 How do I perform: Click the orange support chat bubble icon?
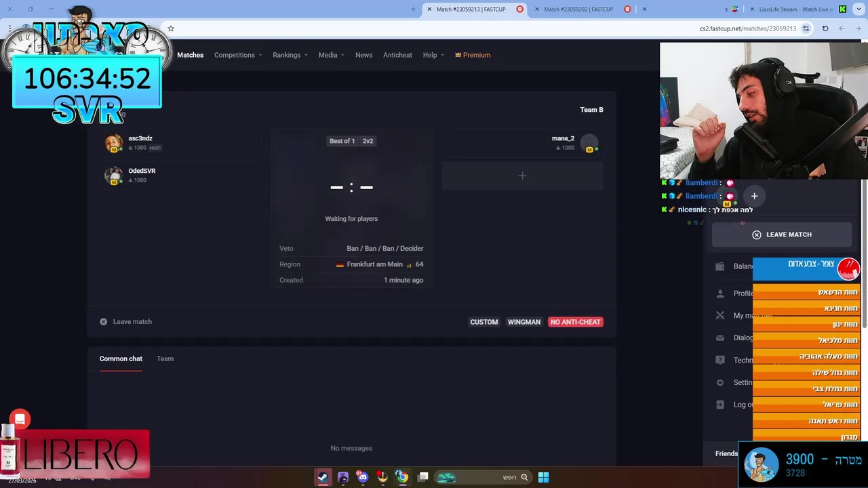20,420
